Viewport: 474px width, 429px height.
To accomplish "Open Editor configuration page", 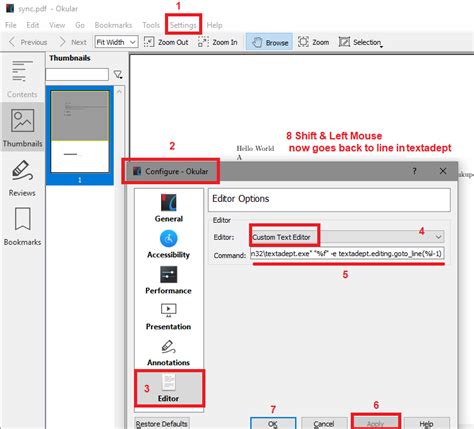I will [x=169, y=388].
